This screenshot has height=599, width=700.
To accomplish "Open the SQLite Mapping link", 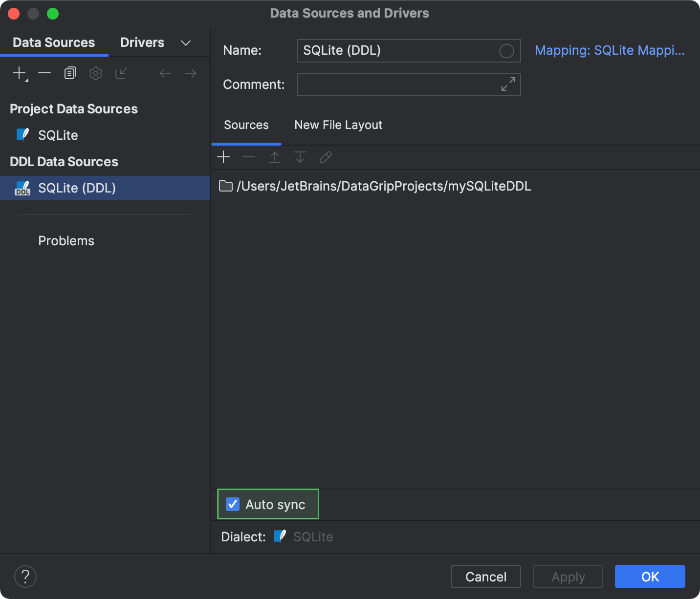I will click(610, 50).
